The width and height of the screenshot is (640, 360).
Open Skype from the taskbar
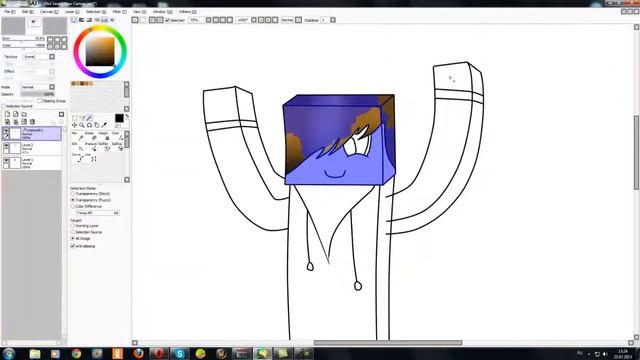point(179,353)
